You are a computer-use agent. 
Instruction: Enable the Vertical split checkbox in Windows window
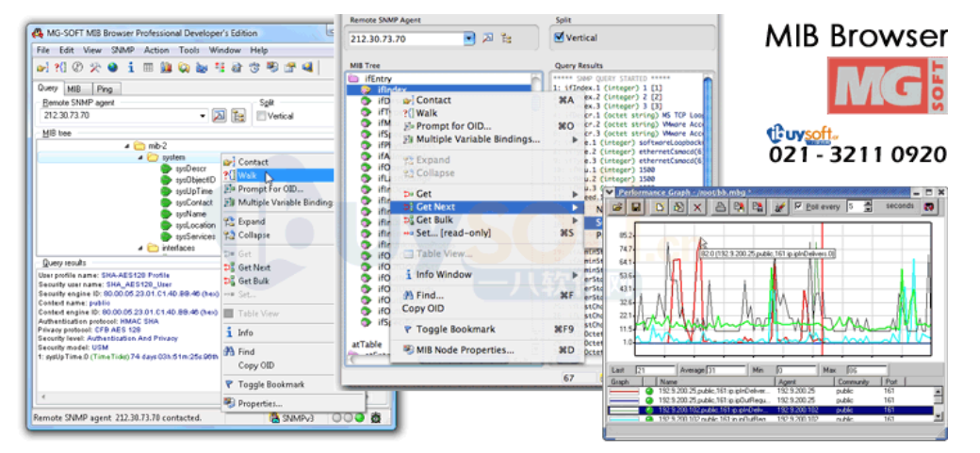pyautogui.click(x=263, y=116)
